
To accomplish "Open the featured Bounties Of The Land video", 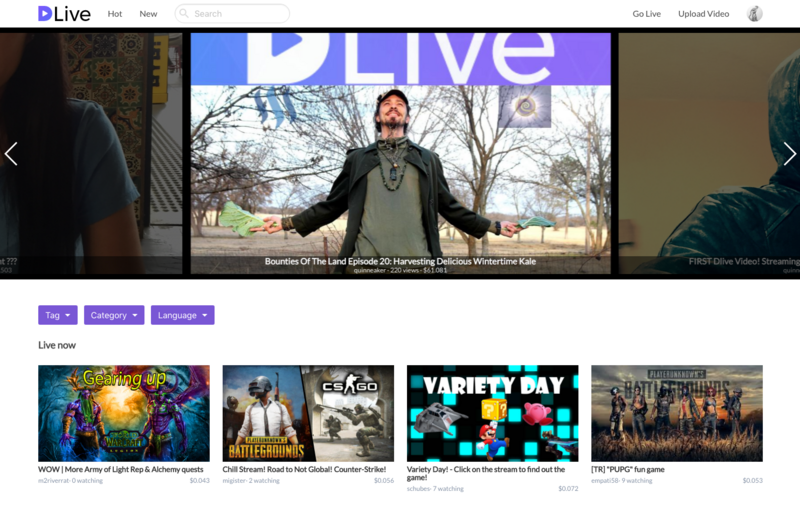I will (401, 153).
